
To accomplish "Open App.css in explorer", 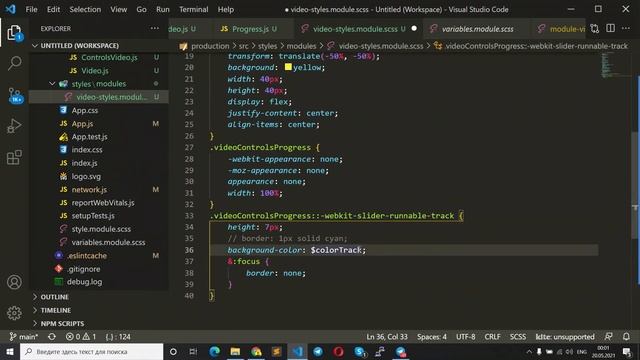I will tap(84, 110).
